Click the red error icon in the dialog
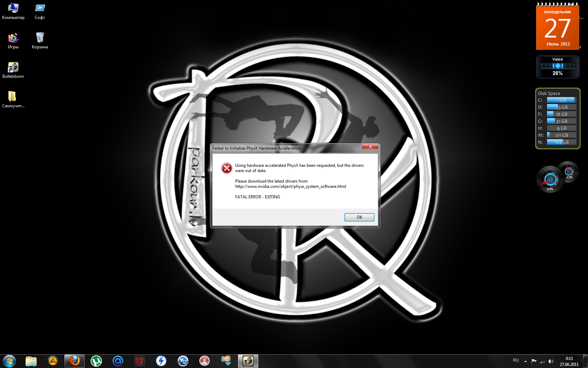The height and width of the screenshot is (368, 588). 227,168
